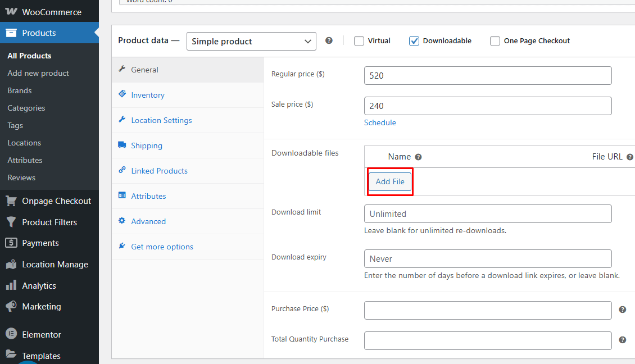Open the sale price Schedule link

click(x=380, y=122)
